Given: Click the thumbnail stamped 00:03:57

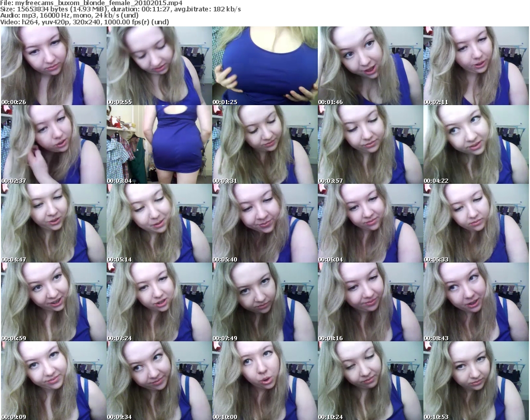Looking at the screenshot, I should coord(371,144).
